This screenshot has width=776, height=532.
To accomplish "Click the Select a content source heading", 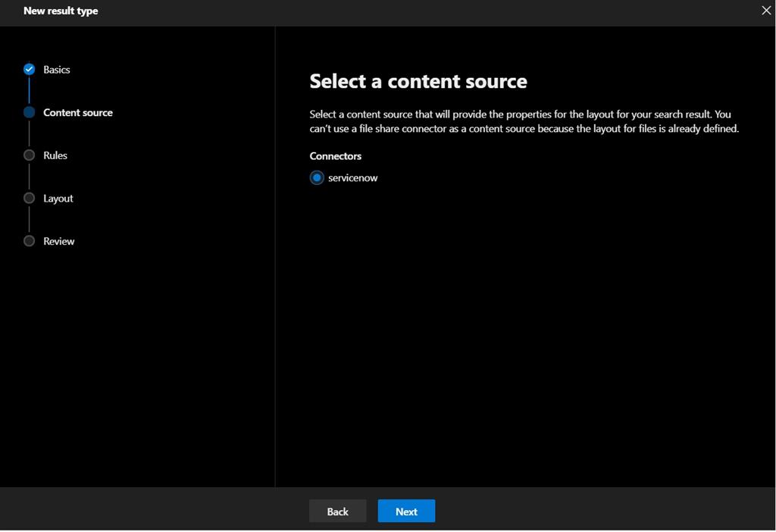I will pyautogui.click(x=419, y=80).
